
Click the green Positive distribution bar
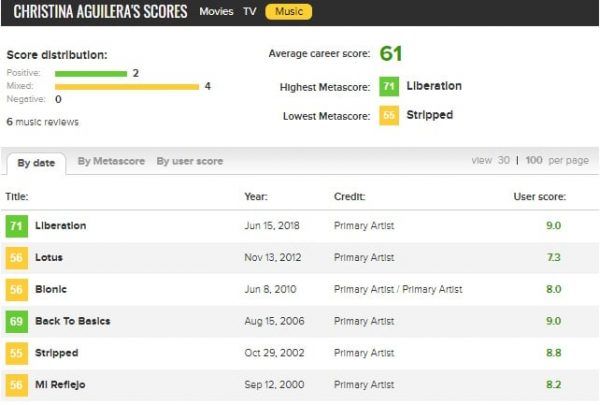pos(91,73)
